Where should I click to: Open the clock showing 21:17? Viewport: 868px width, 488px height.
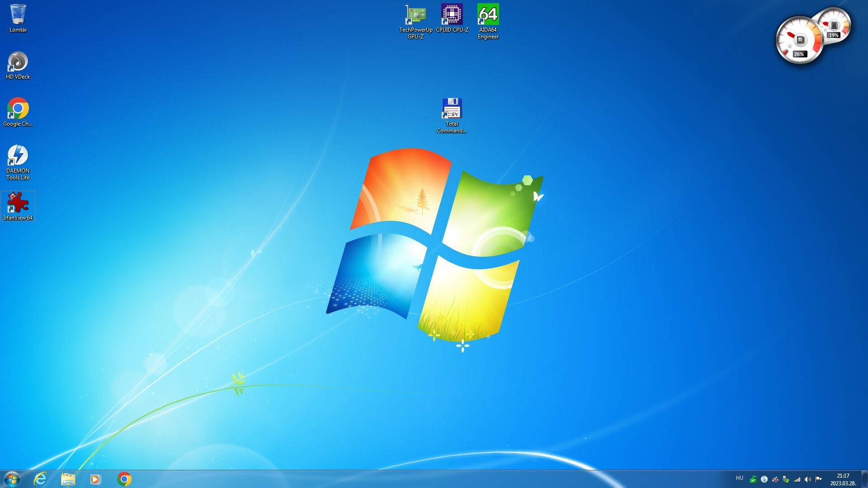[843, 479]
